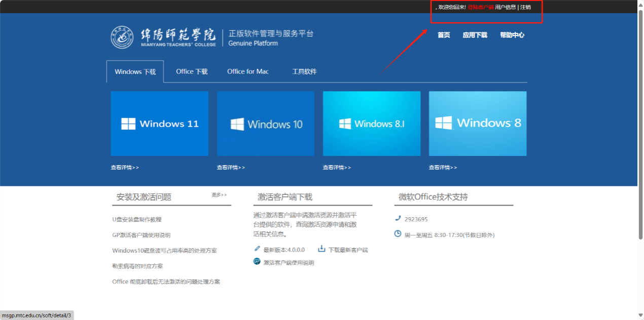
Task: Click the 周一至周五 8:30-17:30 hours text
Action: tap(449, 235)
